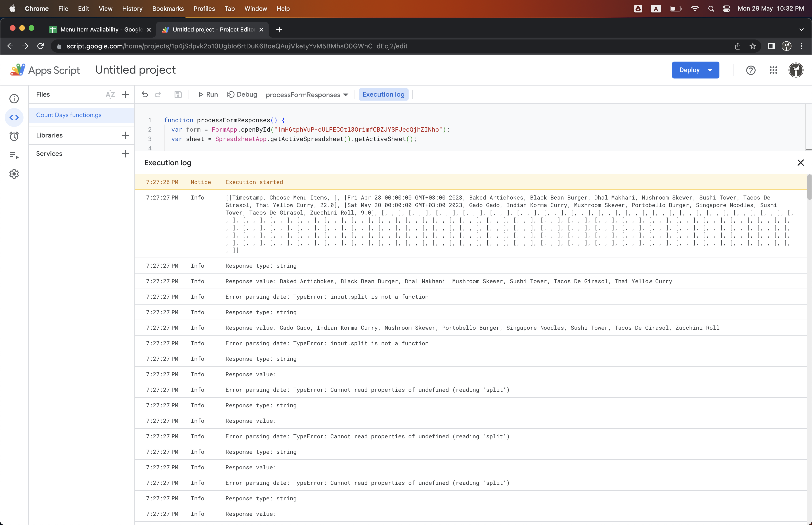The image size is (812, 525).
Task: Run the selected function
Action: [208, 94]
